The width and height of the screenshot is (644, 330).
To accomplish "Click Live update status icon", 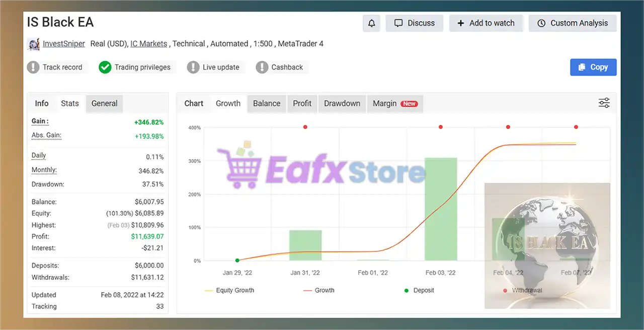I will [x=193, y=67].
